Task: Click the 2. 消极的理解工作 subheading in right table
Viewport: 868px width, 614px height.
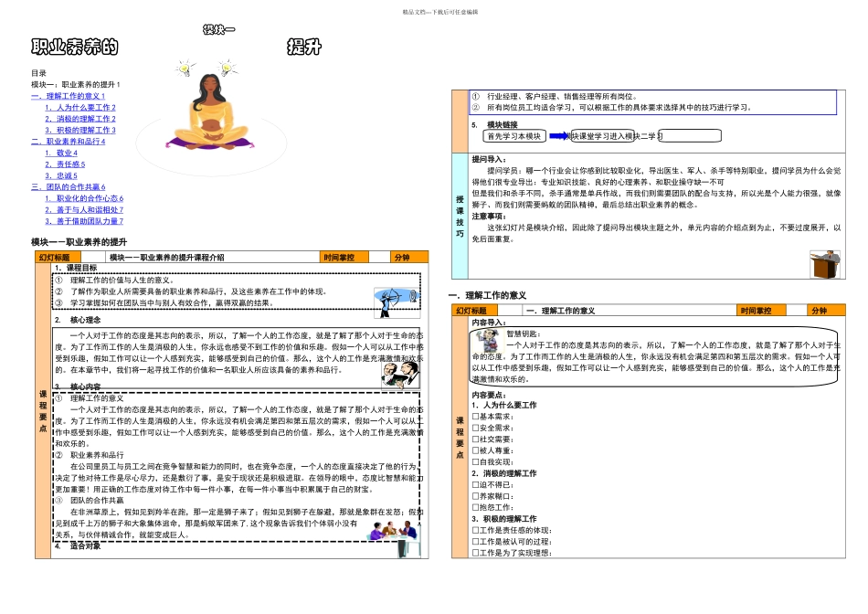Action: point(503,473)
